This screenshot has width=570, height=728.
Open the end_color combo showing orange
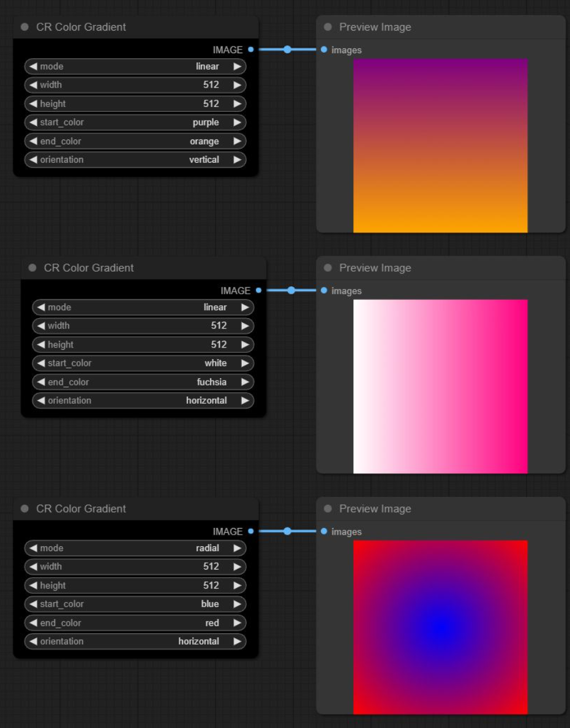pos(135,141)
